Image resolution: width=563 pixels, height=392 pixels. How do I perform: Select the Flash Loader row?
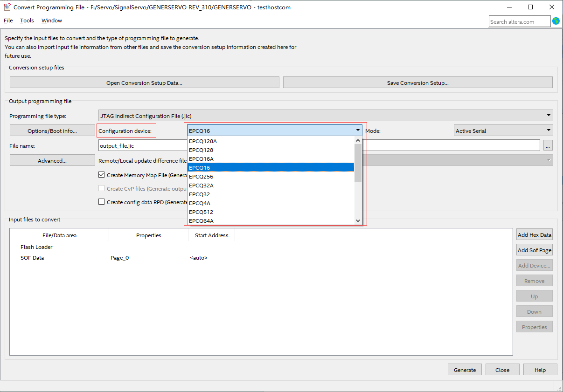coord(36,247)
